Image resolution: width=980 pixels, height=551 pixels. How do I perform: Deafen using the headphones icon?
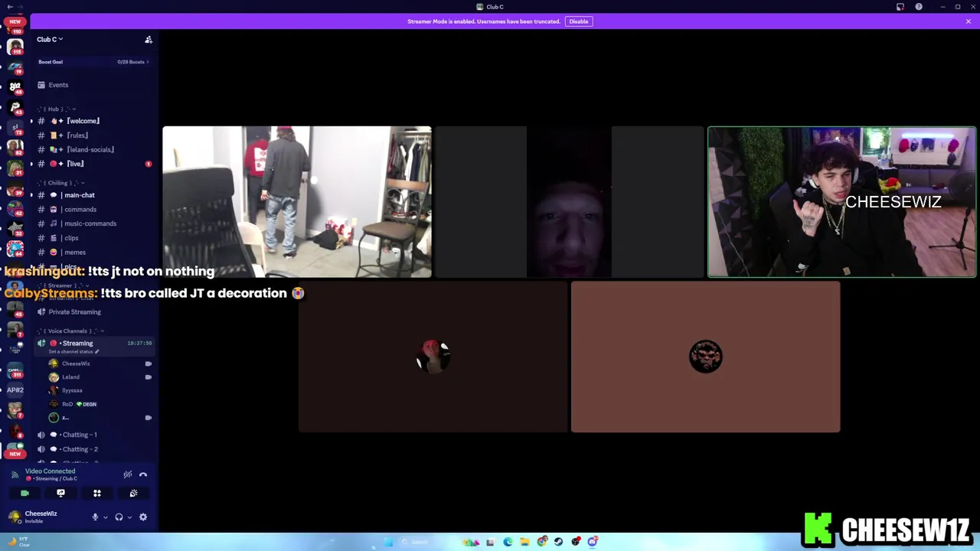tap(119, 517)
